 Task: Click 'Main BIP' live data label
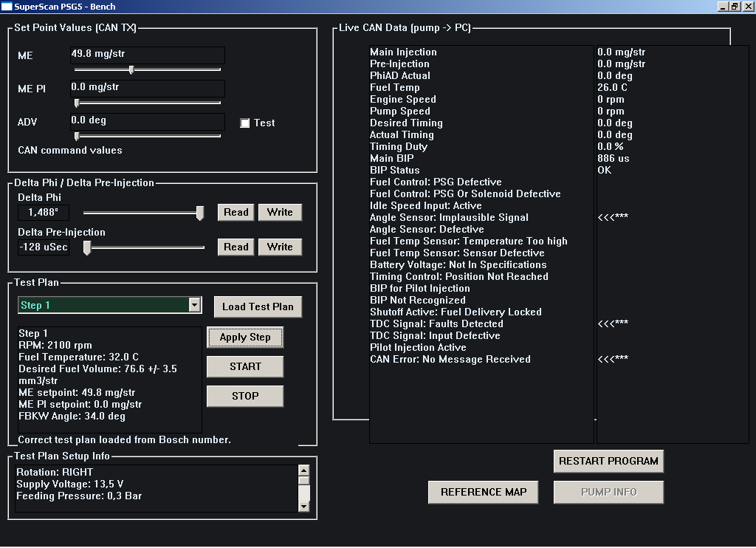(391, 159)
